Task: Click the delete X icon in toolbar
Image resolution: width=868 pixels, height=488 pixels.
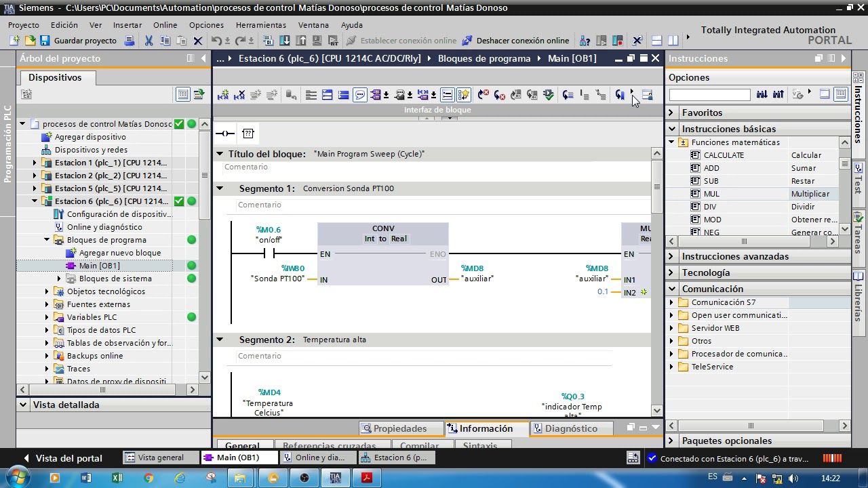Action: (197, 41)
